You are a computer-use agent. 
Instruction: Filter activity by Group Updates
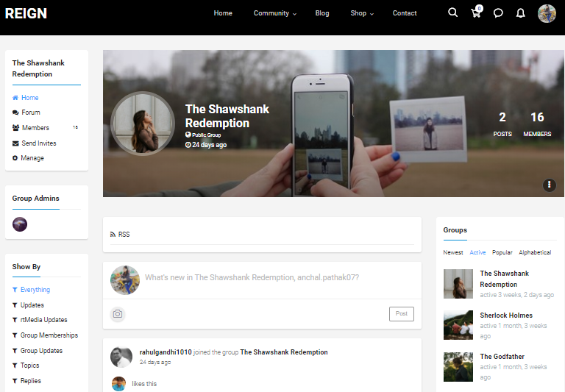(38, 351)
